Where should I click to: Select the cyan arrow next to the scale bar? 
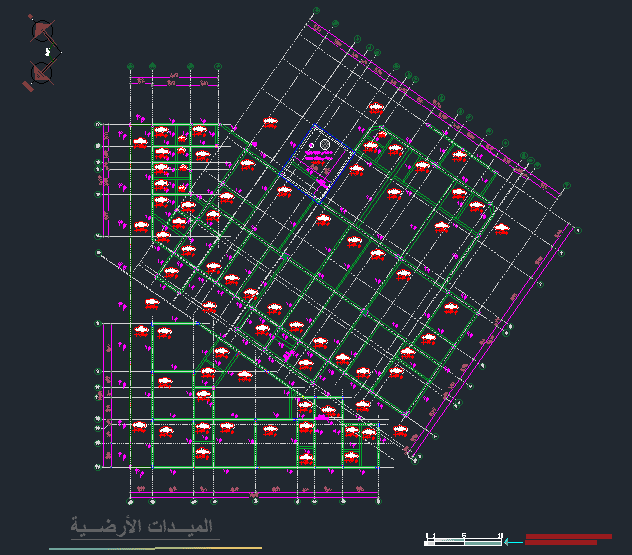point(514,543)
